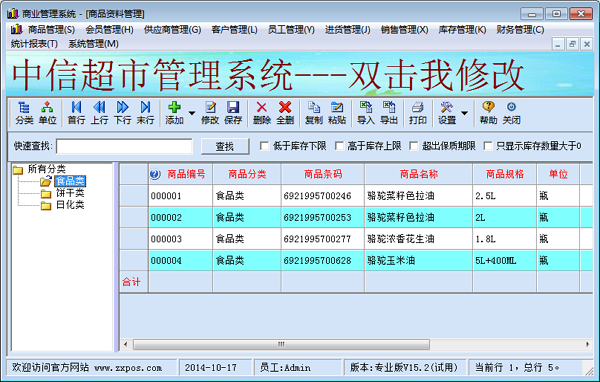Export data with 导出 icon
The height and width of the screenshot is (382, 600).
[x=389, y=113]
